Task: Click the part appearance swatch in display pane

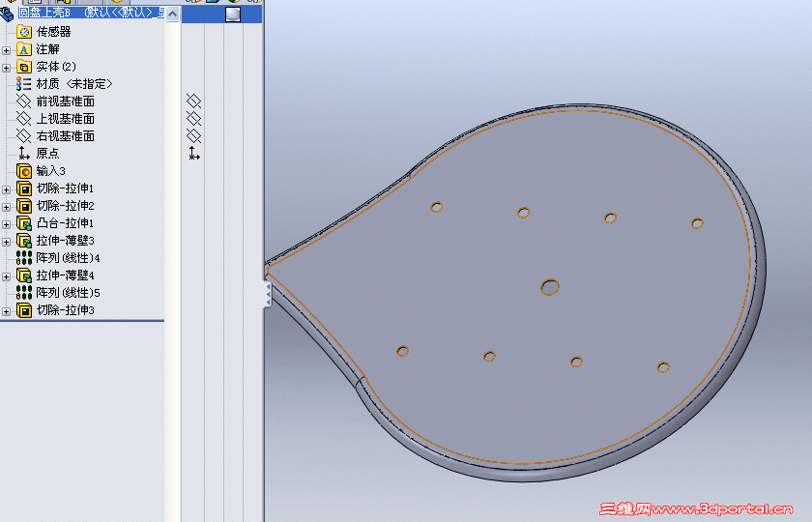Action: tap(233, 14)
